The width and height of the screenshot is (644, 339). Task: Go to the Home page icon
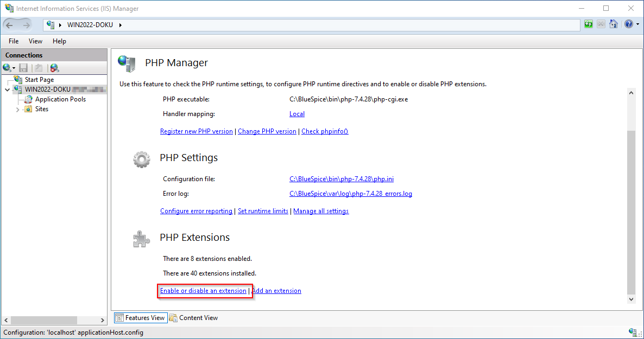[614, 24]
